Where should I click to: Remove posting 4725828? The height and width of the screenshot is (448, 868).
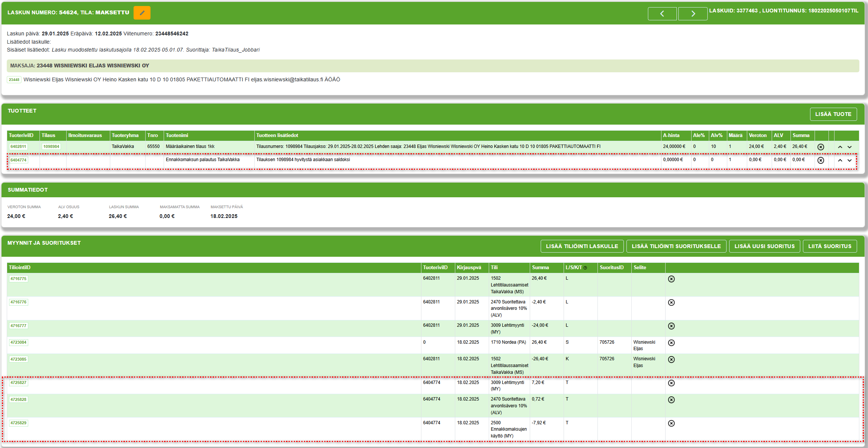[x=671, y=400]
